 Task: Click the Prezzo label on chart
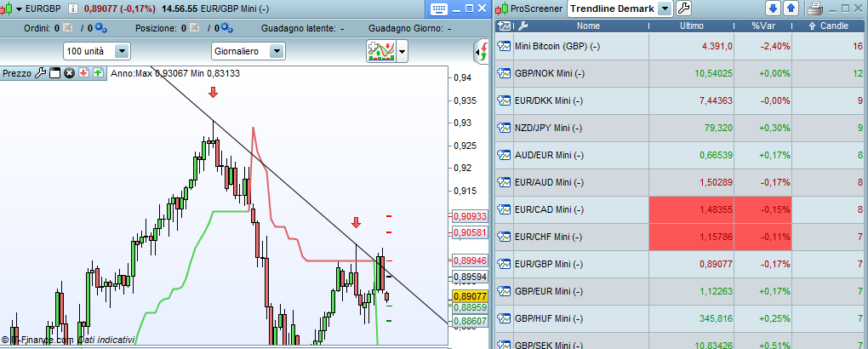coord(17,73)
